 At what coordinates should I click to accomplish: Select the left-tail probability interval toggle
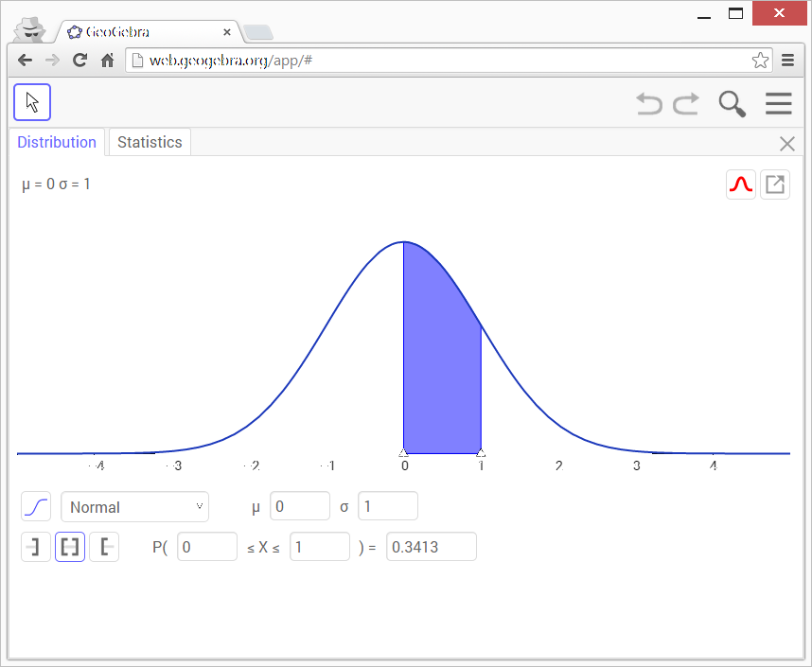click(x=35, y=546)
